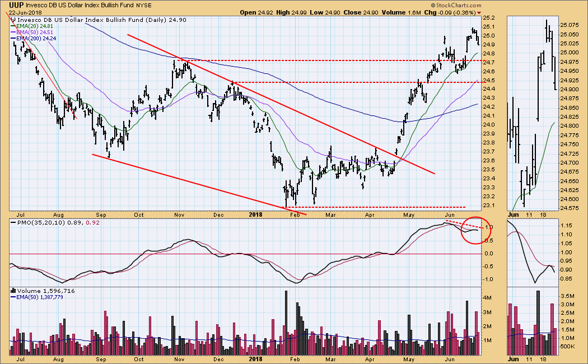Click the UUP ticker symbol

pos(16,5)
